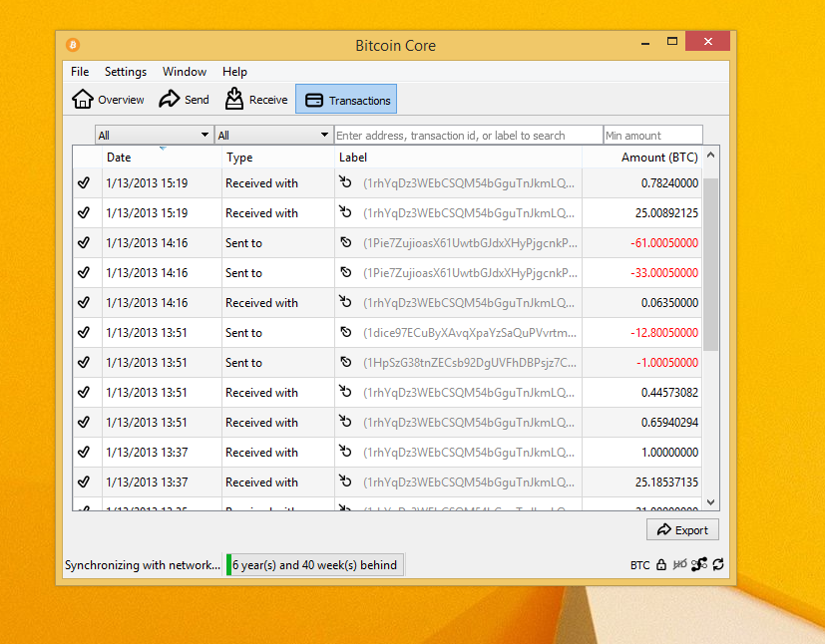Click the HD wallet status icon
Image resolution: width=825 pixels, height=644 pixels.
pyautogui.click(x=679, y=564)
